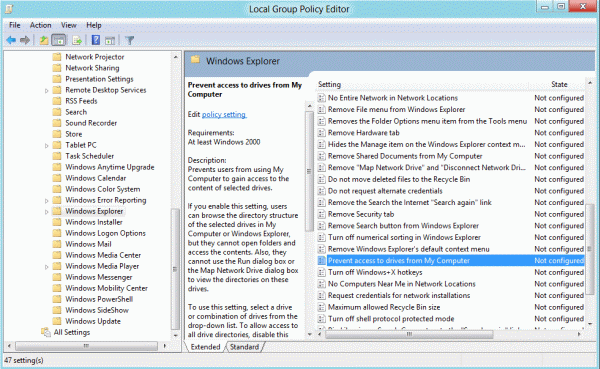Click the tree pane vertical scrollbar thumb
The image size is (600, 369).
(175, 269)
